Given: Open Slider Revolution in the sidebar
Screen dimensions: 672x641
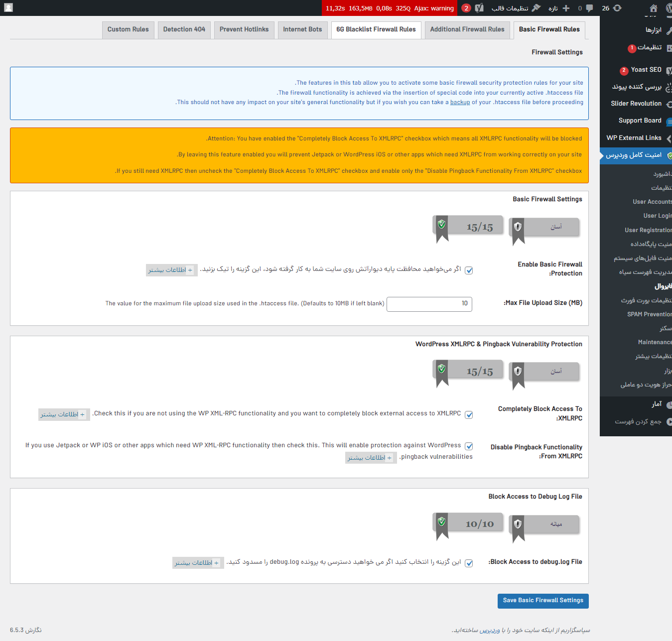Looking at the screenshot, I should pyautogui.click(x=636, y=104).
